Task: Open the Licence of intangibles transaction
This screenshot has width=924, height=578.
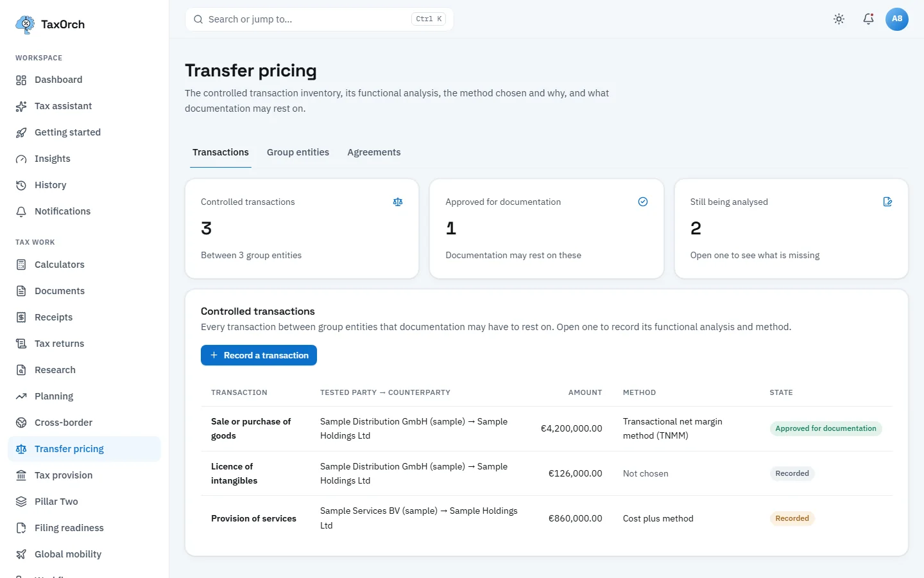Action: pos(234,473)
